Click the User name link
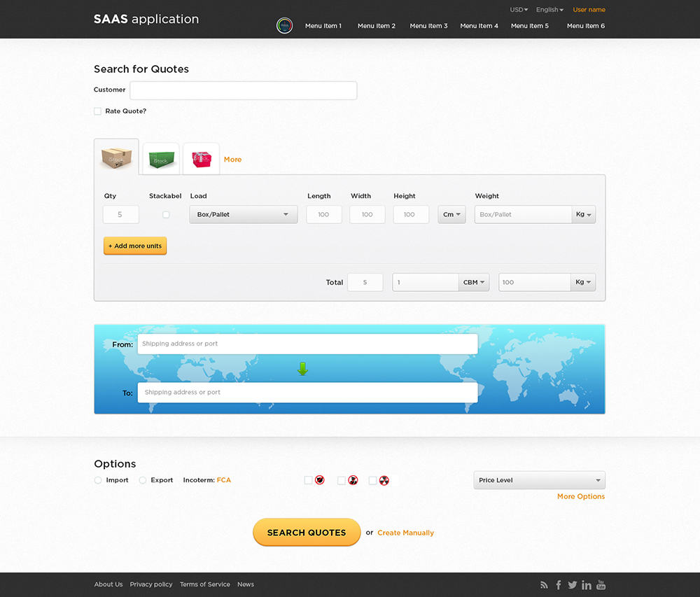This screenshot has height=597, width=700. (589, 9)
